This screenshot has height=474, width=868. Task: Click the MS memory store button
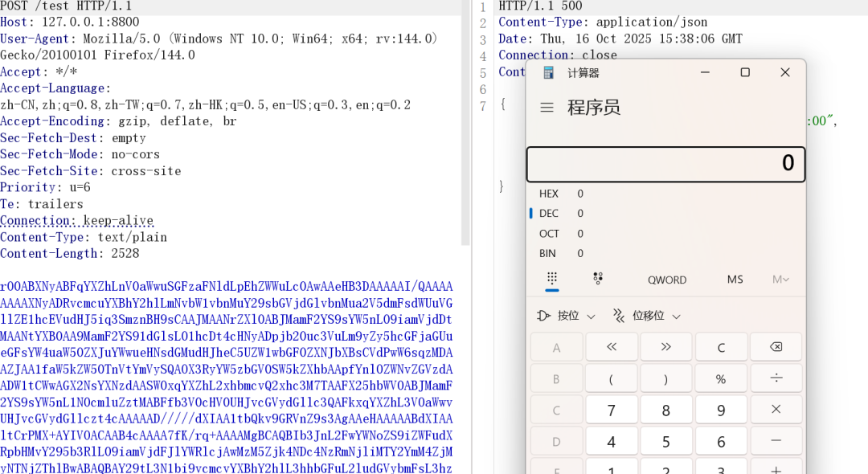pyautogui.click(x=735, y=280)
